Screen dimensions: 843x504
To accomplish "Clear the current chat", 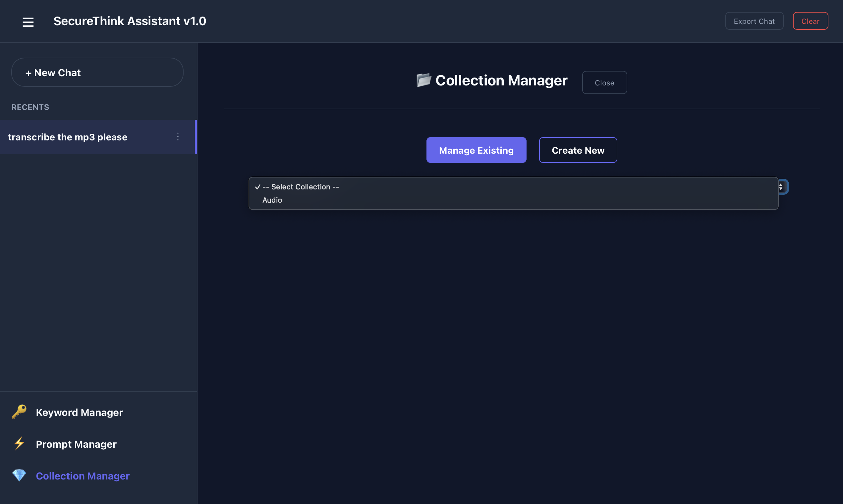I will [810, 21].
